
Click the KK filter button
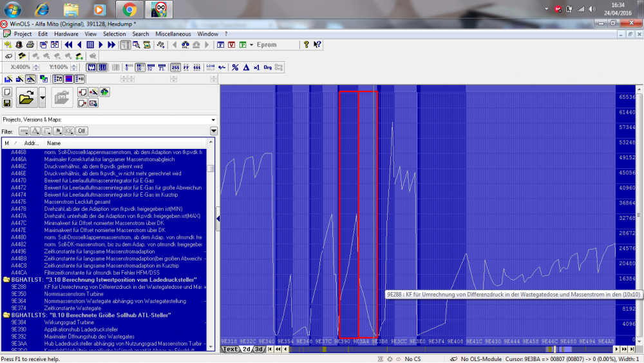pyautogui.click(x=69, y=131)
